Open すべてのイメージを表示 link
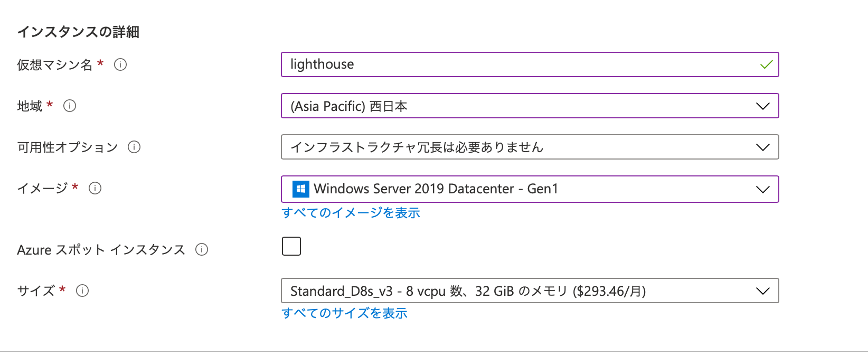Screen dimensions: 868x355 click(x=351, y=213)
